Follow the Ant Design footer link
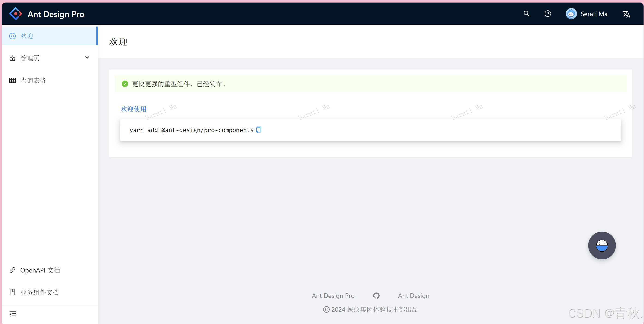The width and height of the screenshot is (644, 324). point(414,296)
